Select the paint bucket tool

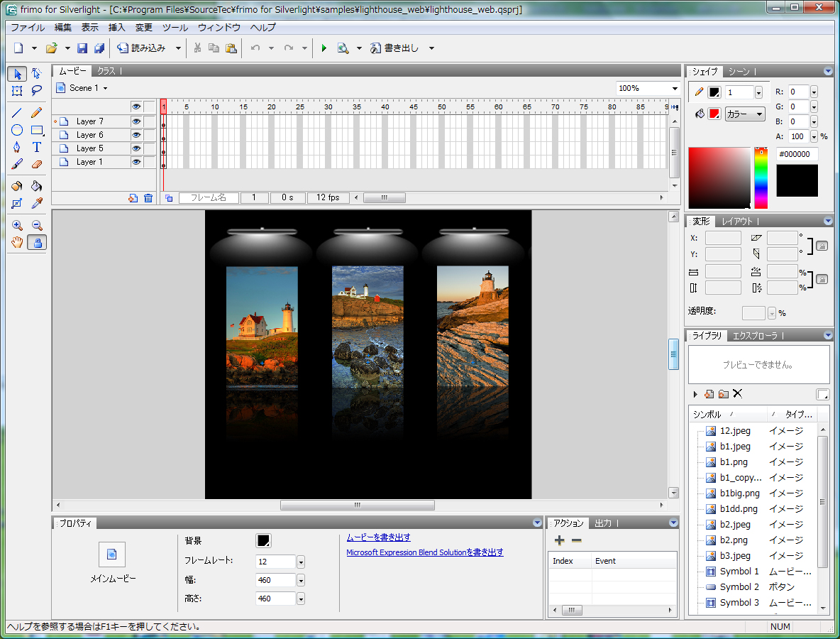36,186
